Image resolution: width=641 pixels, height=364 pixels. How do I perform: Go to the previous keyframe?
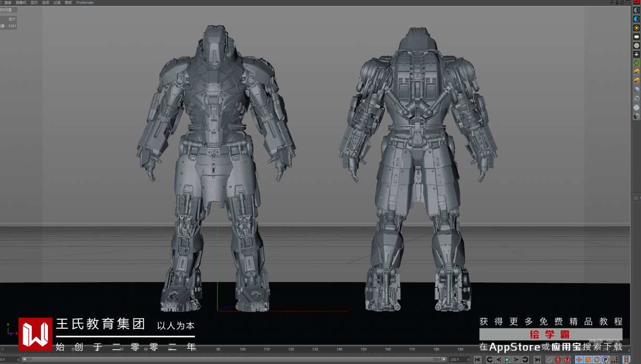tap(490, 360)
